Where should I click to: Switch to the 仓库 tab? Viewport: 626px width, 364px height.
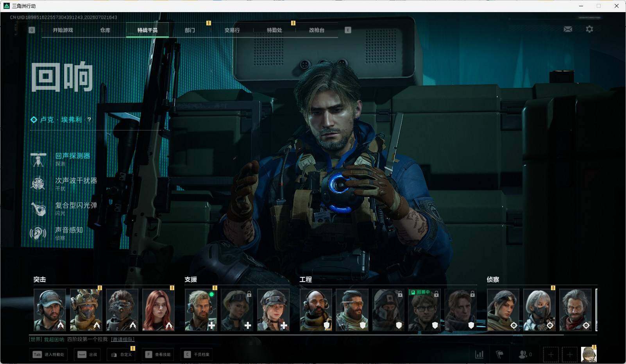click(105, 30)
